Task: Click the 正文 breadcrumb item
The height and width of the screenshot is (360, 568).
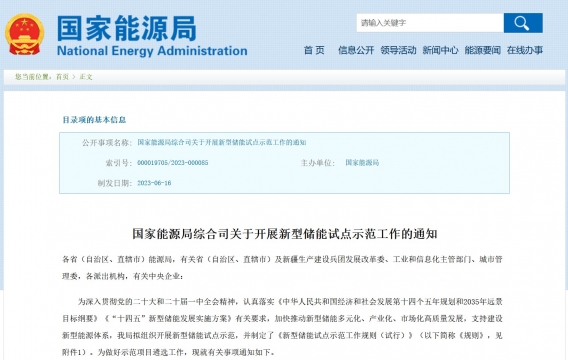Action: [x=86, y=77]
